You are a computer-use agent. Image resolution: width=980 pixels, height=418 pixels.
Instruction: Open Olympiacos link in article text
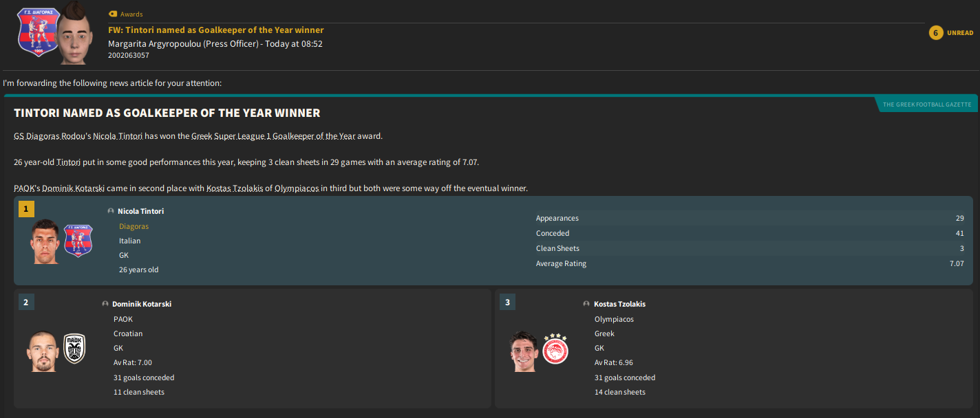point(297,188)
